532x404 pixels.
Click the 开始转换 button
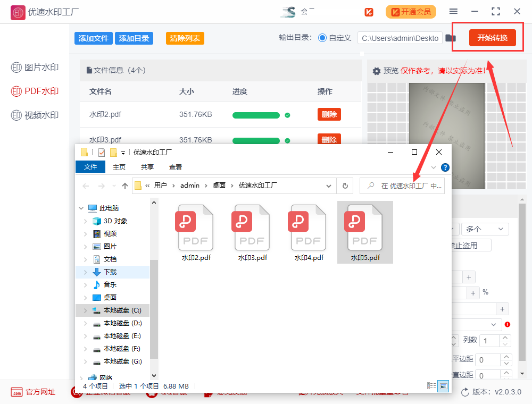[x=492, y=38]
